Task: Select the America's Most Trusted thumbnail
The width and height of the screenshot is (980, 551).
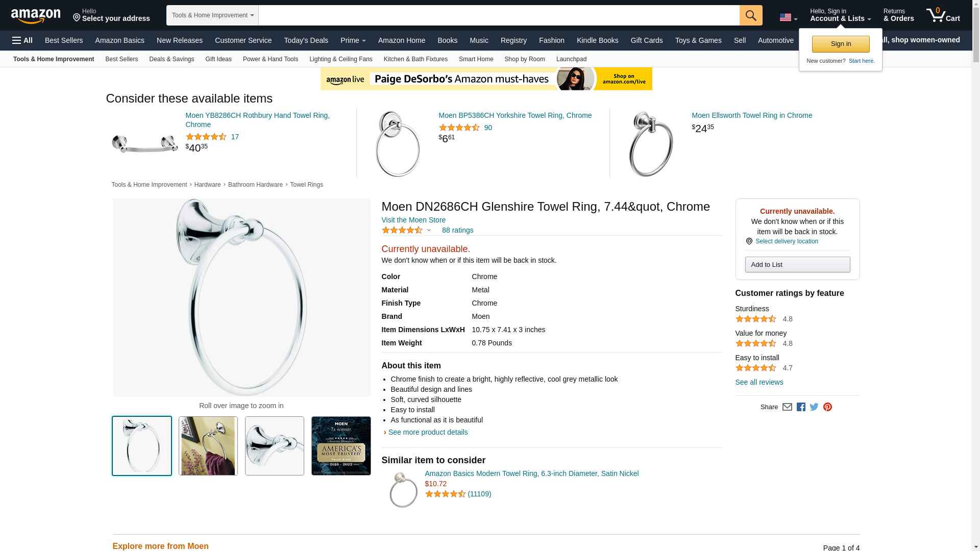Action: click(x=341, y=446)
